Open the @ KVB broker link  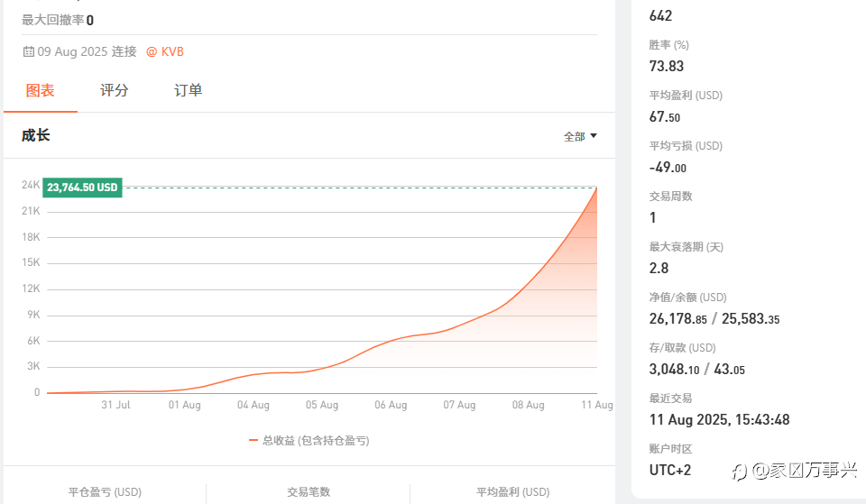[164, 52]
